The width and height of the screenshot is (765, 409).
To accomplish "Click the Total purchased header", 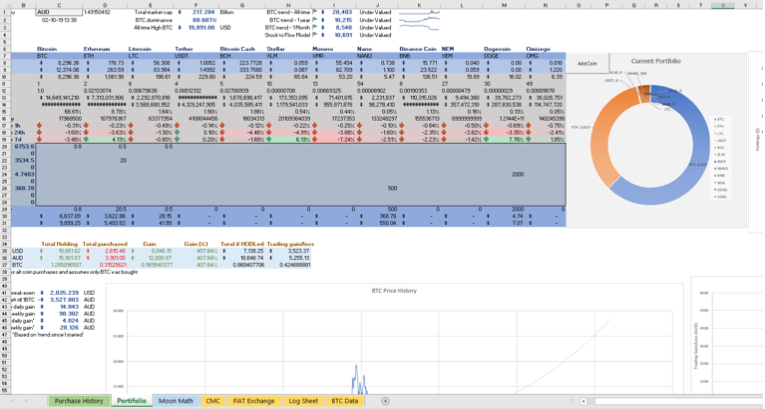I will 105,244.
